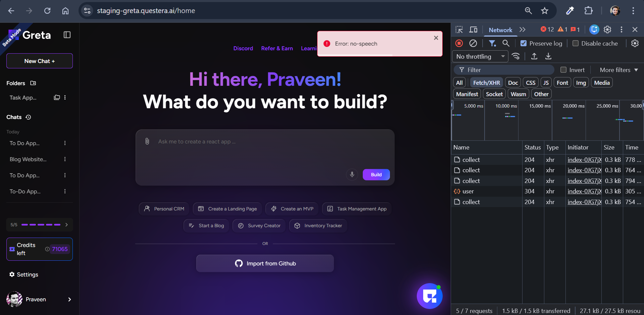The width and height of the screenshot is (644, 315).
Task: Click Import from Github button
Action: pos(265,263)
